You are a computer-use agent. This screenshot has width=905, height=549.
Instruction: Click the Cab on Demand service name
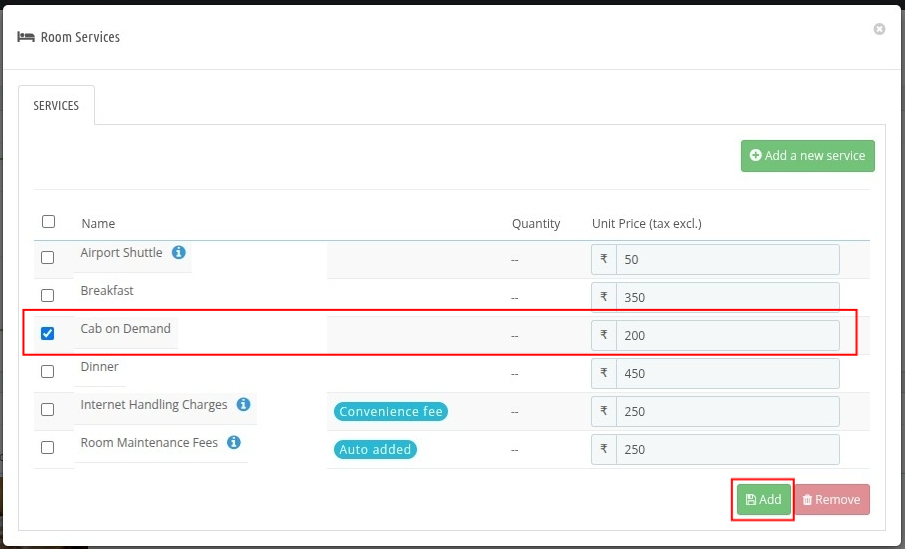[x=125, y=328]
